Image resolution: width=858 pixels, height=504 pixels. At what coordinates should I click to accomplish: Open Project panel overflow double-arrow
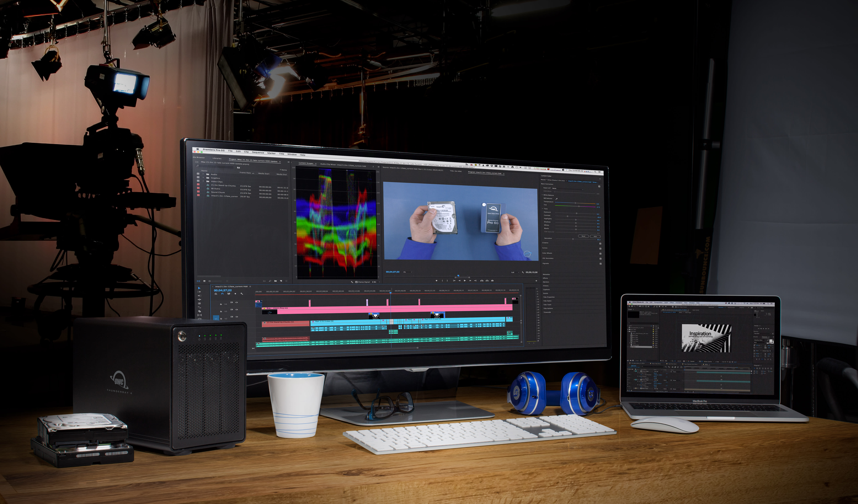point(288,162)
